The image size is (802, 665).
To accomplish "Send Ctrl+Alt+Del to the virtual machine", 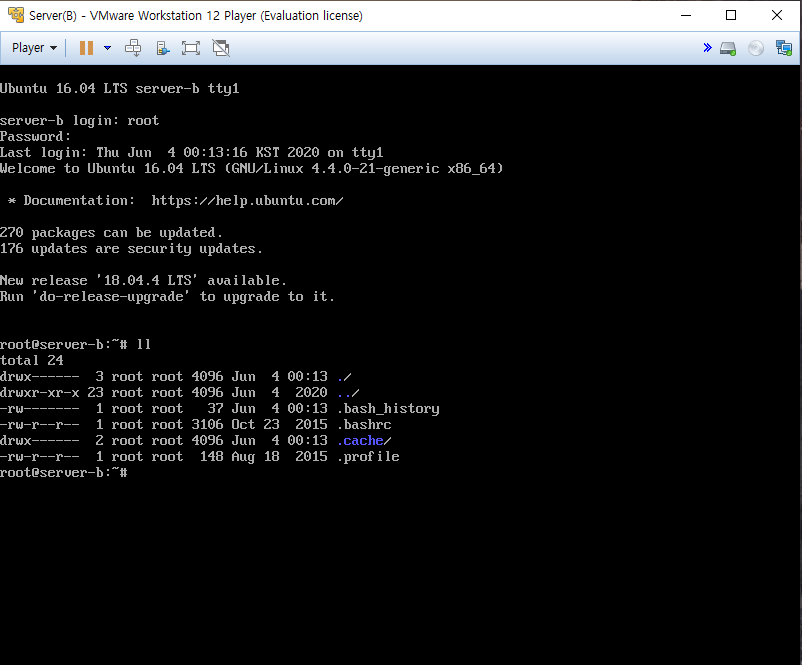I will tap(133, 48).
